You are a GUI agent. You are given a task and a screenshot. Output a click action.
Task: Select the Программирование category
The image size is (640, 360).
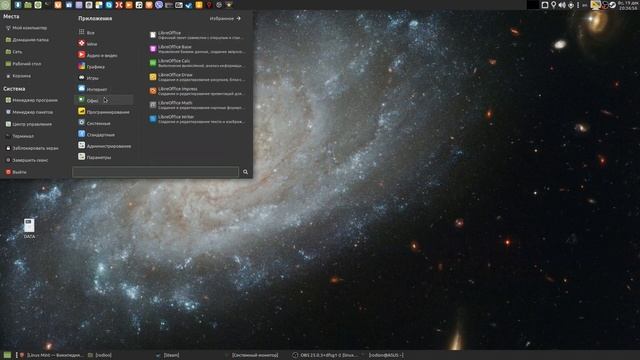(x=104, y=111)
